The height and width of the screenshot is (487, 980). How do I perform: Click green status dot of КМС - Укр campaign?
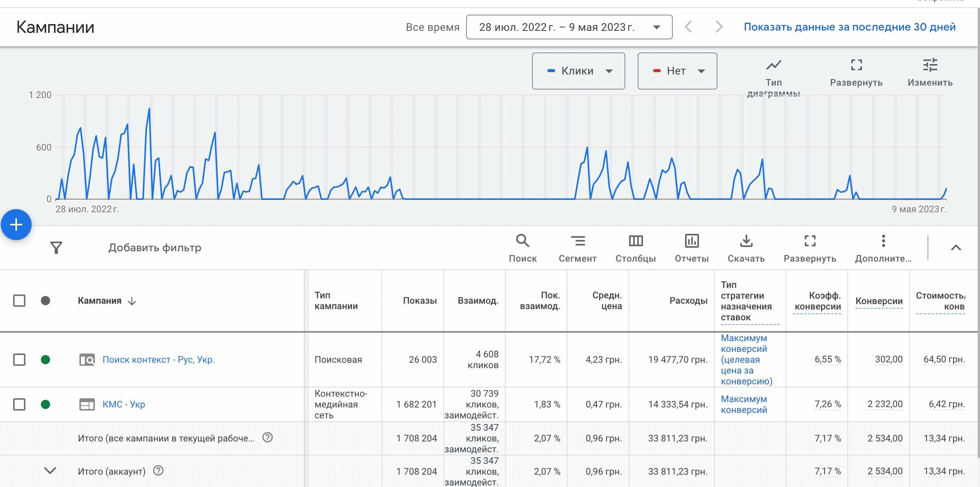(x=45, y=404)
